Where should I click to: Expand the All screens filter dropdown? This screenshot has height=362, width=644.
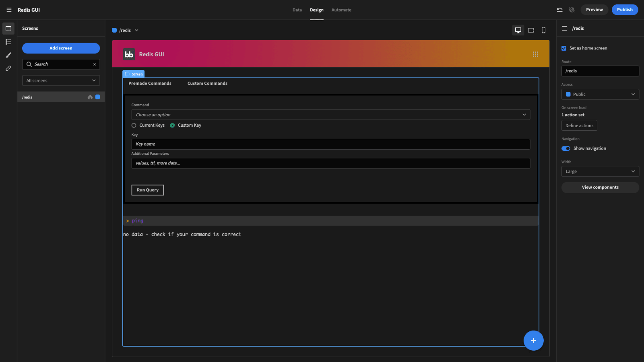[61, 80]
